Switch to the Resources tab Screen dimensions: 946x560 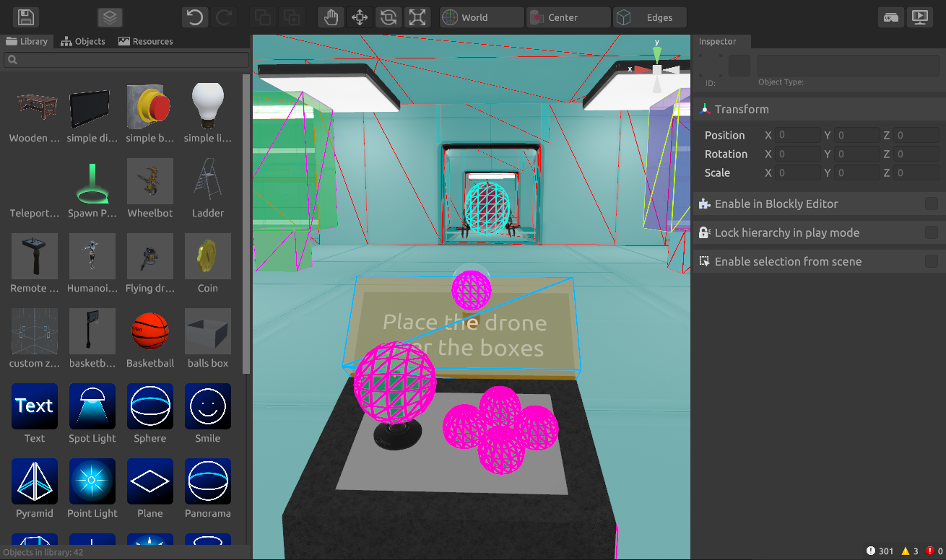coord(145,41)
